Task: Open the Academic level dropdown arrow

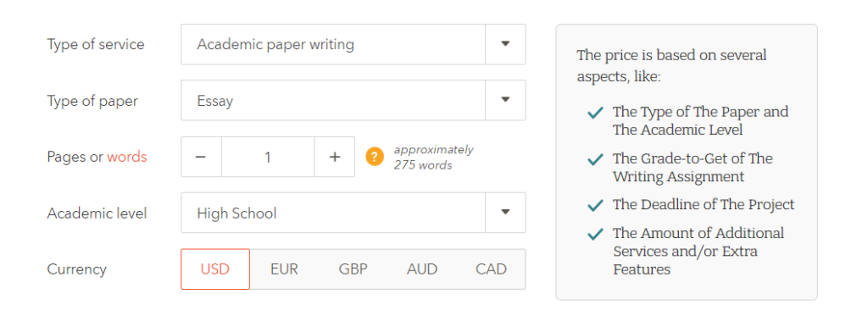Action: pyautogui.click(x=505, y=213)
